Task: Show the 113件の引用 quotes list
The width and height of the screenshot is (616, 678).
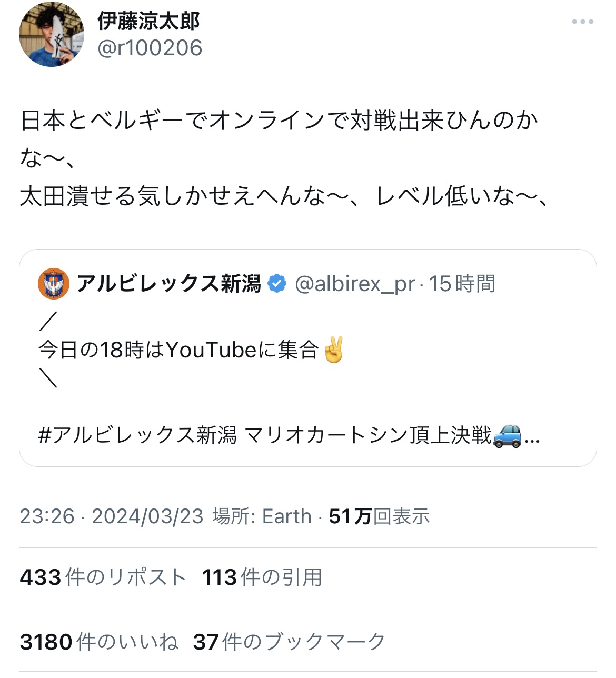Action: (x=262, y=577)
